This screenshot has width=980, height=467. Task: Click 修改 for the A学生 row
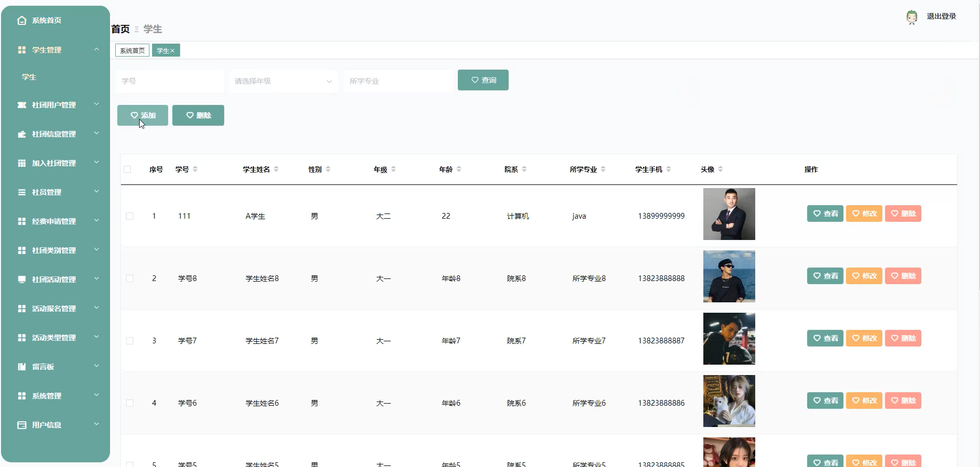(864, 214)
